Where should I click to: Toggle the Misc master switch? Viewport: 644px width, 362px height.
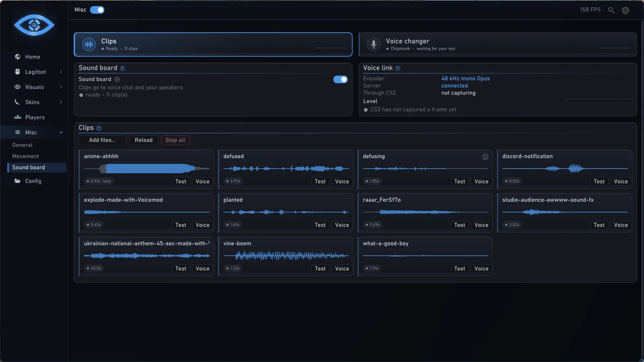pos(97,10)
